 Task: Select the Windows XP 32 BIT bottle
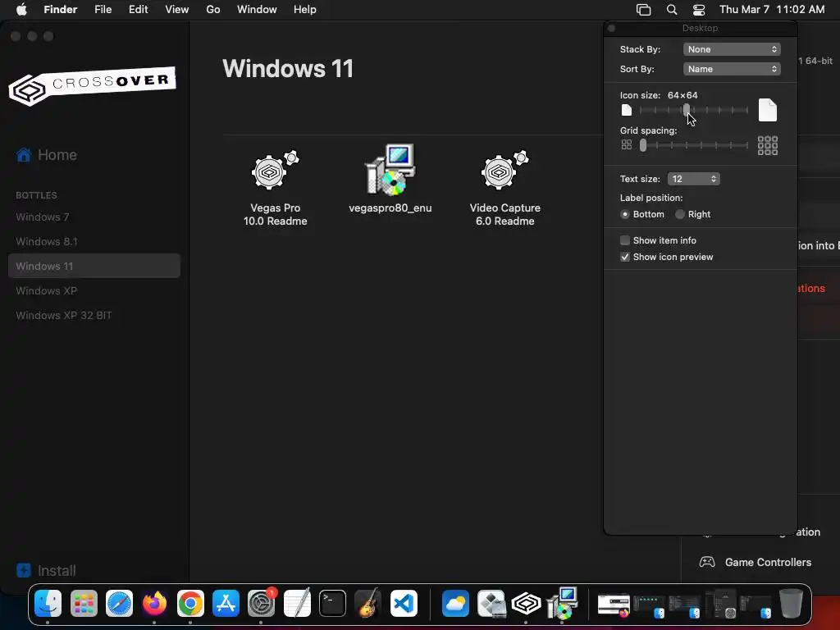pos(94,316)
